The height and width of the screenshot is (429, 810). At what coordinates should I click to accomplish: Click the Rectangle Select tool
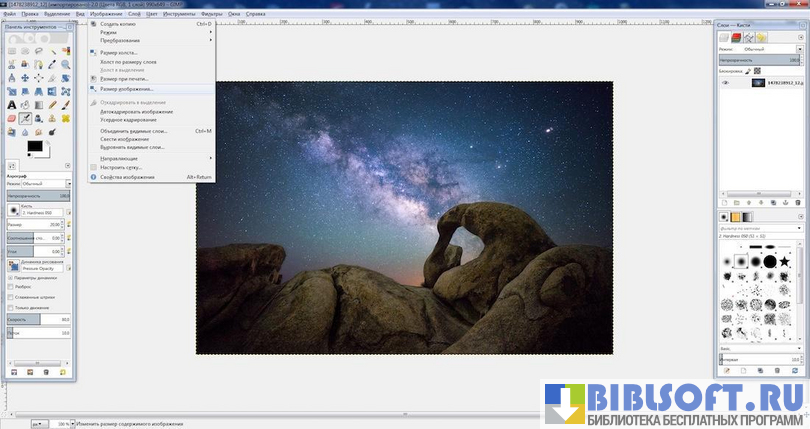(12, 51)
